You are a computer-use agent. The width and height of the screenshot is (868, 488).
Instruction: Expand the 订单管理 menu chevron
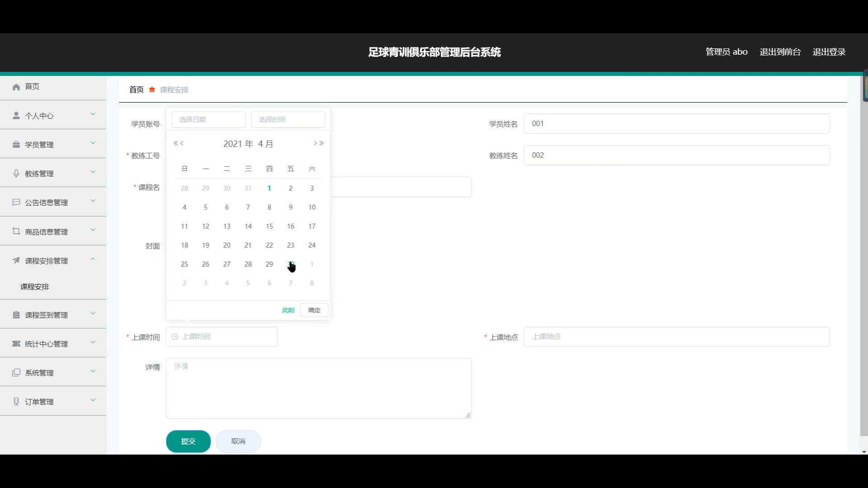click(x=93, y=400)
